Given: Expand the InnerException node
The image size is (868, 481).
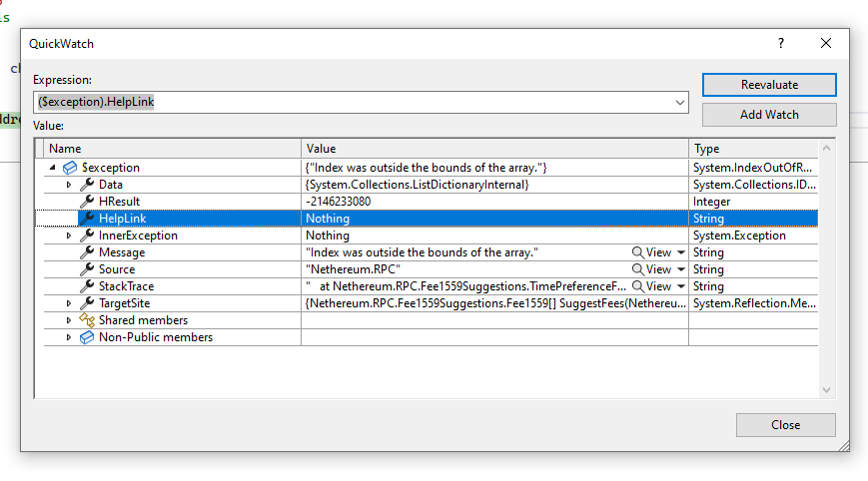Looking at the screenshot, I should [x=69, y=236].
